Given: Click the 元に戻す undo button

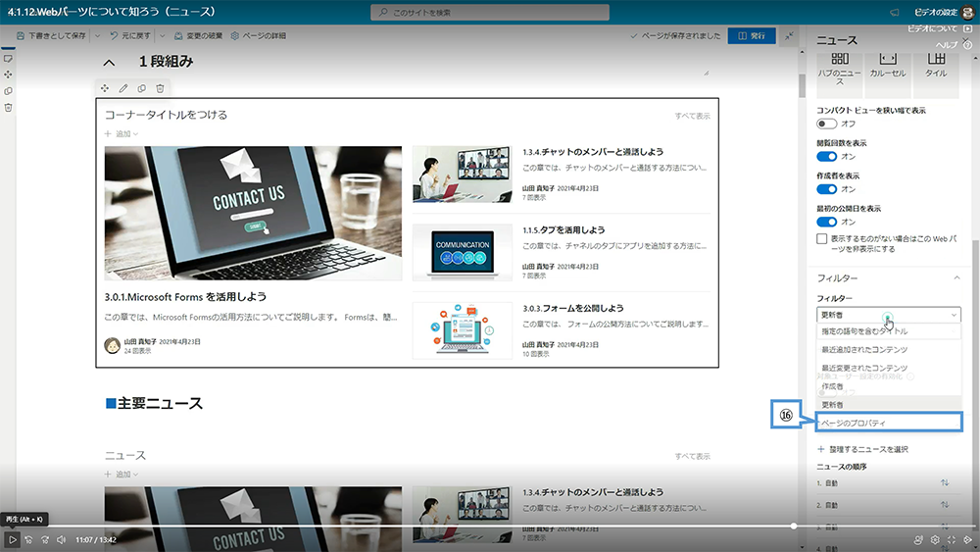Looking at the screenshot, I should [x=130, y=35].
